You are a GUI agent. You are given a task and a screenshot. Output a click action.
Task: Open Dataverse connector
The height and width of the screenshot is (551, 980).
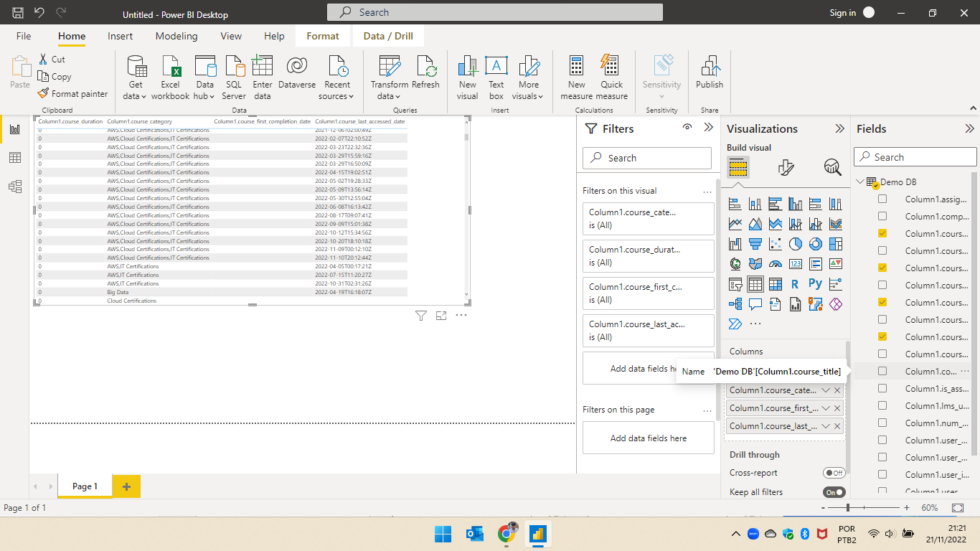coord(297,74)
